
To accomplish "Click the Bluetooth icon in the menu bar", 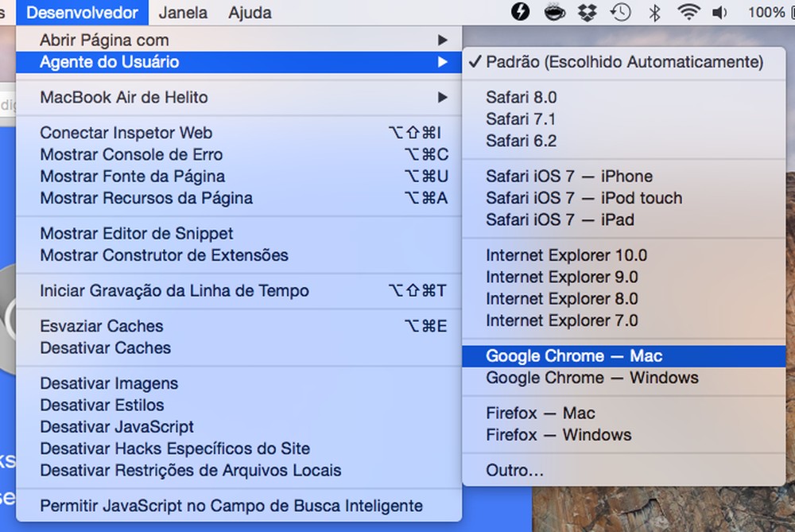I will click(x=654, y=12).
